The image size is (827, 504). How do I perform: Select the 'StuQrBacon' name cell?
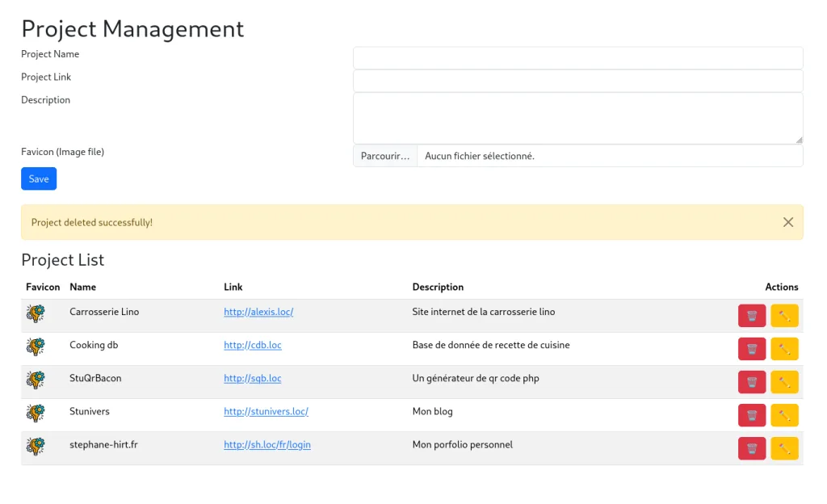95,378
